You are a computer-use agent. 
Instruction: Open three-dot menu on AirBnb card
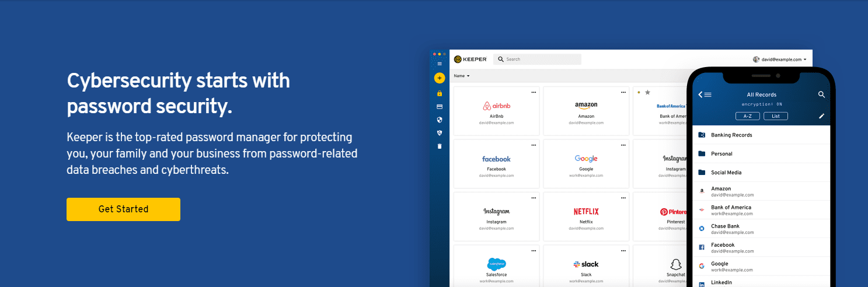(534, 92)
